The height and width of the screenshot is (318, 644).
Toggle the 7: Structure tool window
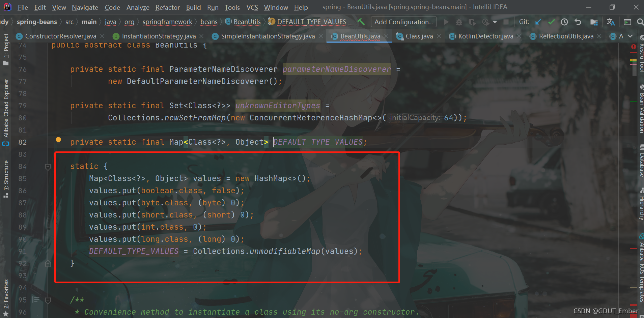click(x=6, y=179)
